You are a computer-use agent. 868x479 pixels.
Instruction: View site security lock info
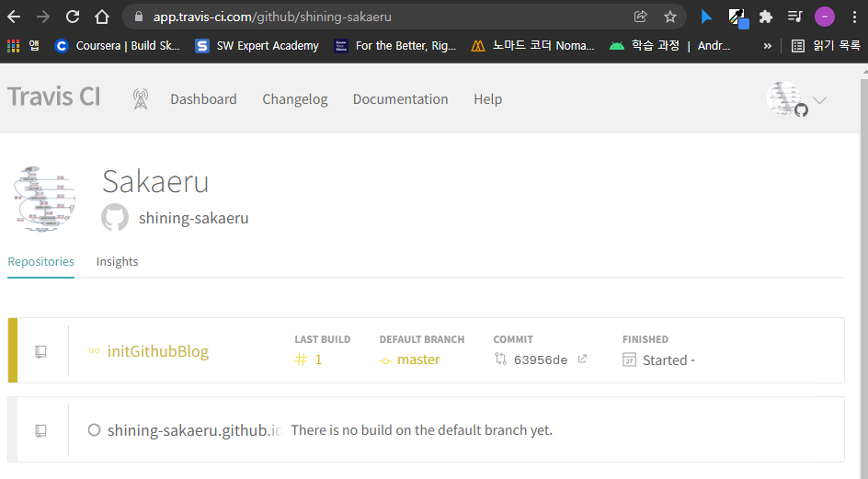coord(139,17)
